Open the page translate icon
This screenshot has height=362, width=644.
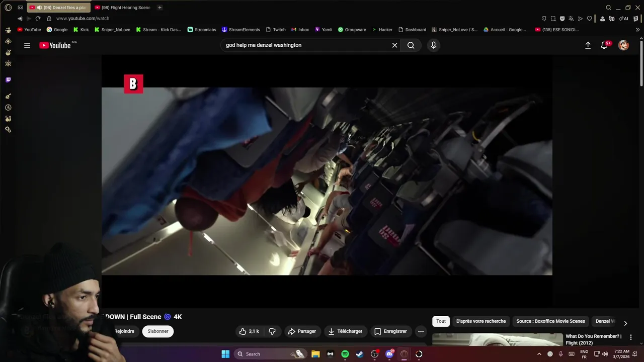pyautogui.click(x=571, y=19)
